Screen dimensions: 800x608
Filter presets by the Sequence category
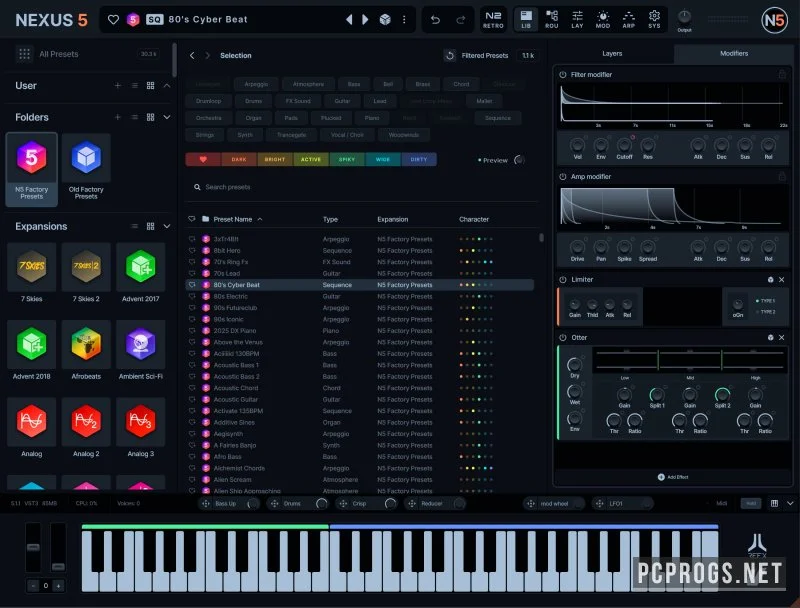497,118
